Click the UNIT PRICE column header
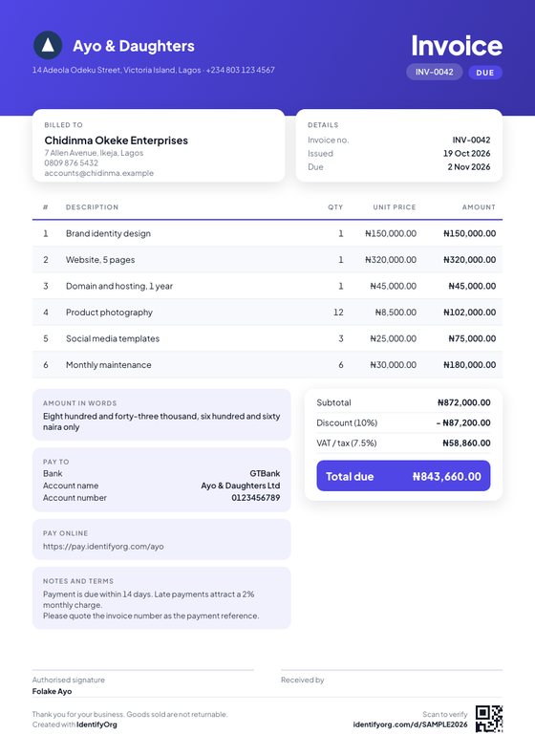 click(x=395, y=206)
